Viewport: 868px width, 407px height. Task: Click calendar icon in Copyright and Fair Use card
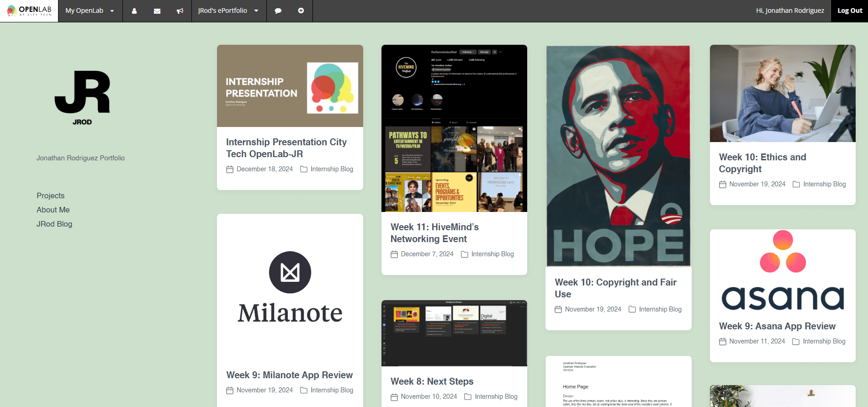[x=558, y=310]
